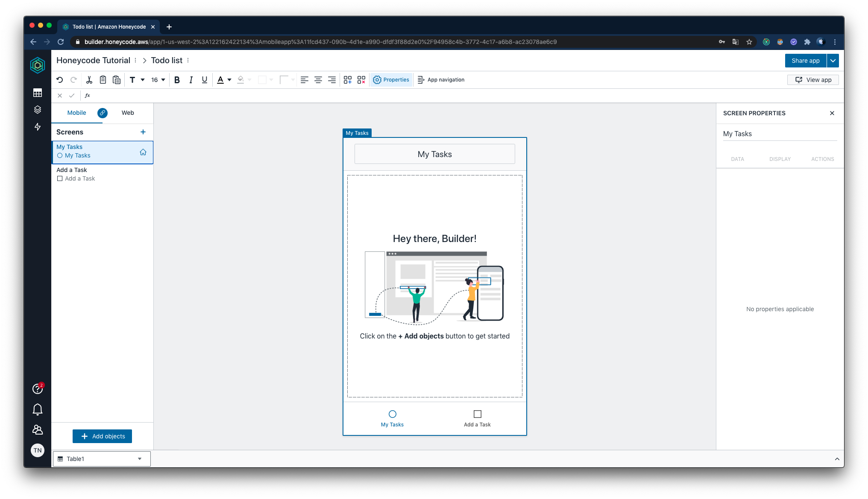Click the font color A swatch
The height and width of the screenshot is (499, 868).
pos(220,80)
